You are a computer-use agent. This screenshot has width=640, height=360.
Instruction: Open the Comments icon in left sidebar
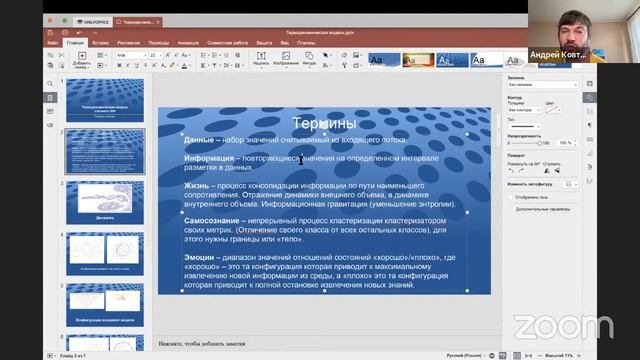[50, 111]
